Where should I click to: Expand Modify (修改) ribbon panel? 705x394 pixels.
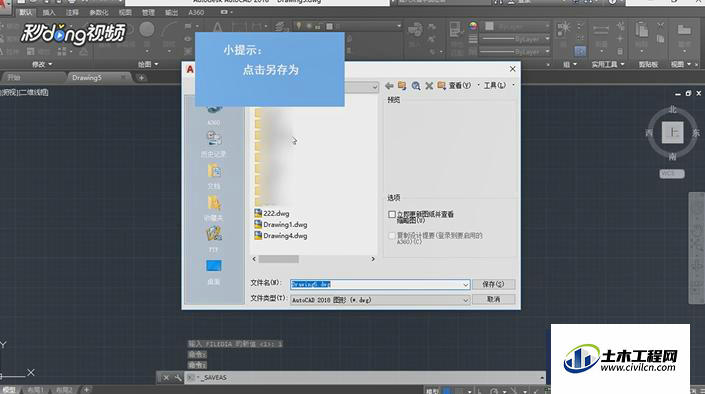[x=42, y=64]
